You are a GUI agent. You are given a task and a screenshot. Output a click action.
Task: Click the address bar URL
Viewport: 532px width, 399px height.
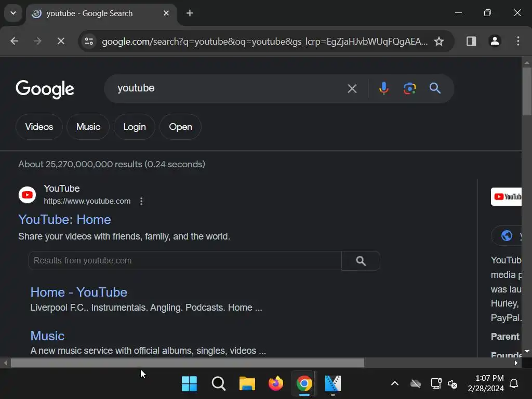[x=264, y=42]
